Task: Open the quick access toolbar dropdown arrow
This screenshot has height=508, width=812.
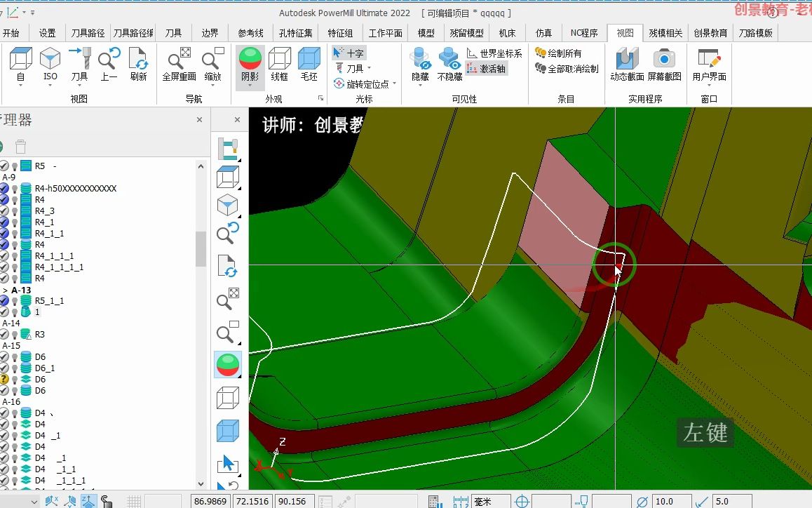Action: pos(33,12)
